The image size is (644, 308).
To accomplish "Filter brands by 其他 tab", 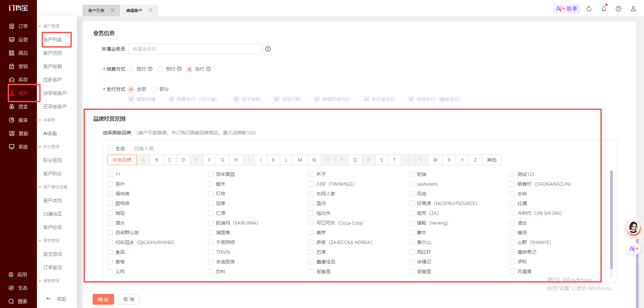I will pos(492,160).
